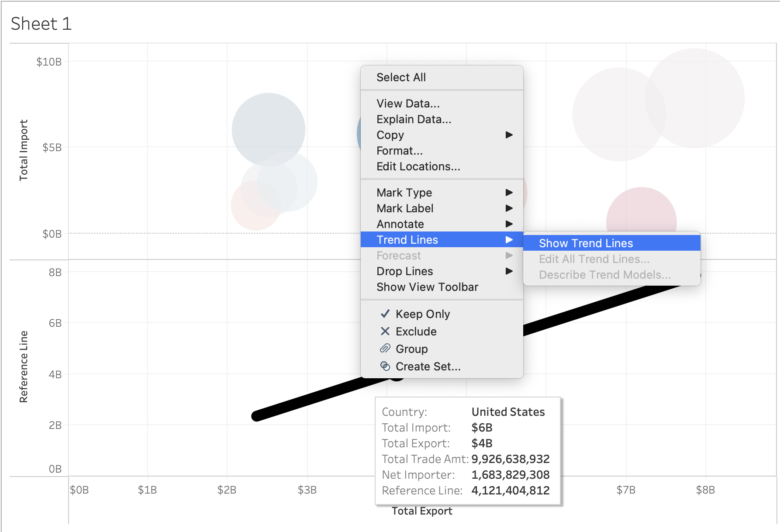Click the pink circle mark below the $5B gridline
Viewport: 780px width, 532px height.
coord(641,210)
